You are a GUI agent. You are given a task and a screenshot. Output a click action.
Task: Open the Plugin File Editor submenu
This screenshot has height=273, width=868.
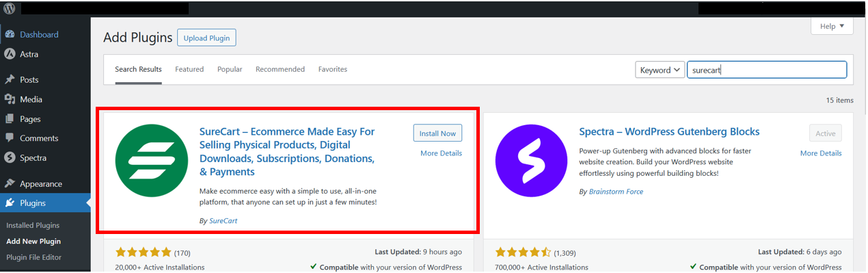click(x=33, y=257)
